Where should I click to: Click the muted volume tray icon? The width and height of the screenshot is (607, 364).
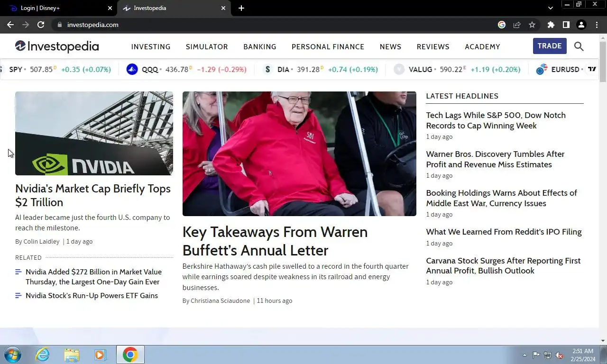point(559,355)
